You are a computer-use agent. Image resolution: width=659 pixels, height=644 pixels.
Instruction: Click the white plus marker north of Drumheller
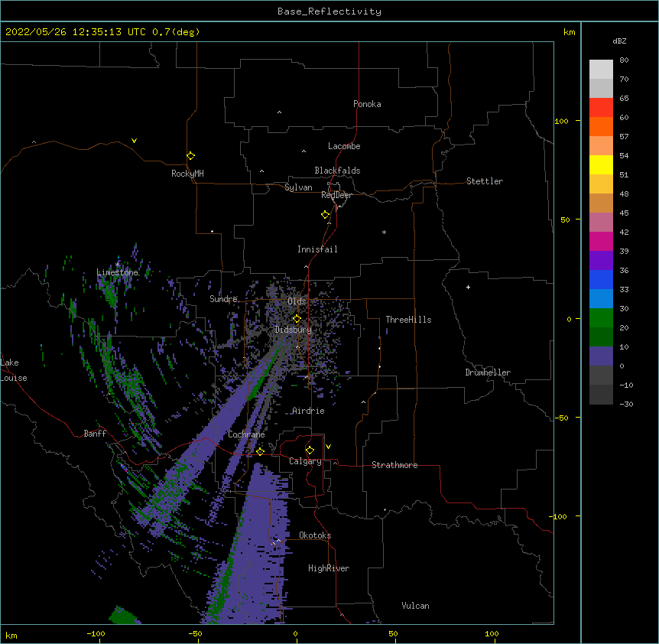click(468, 287)
